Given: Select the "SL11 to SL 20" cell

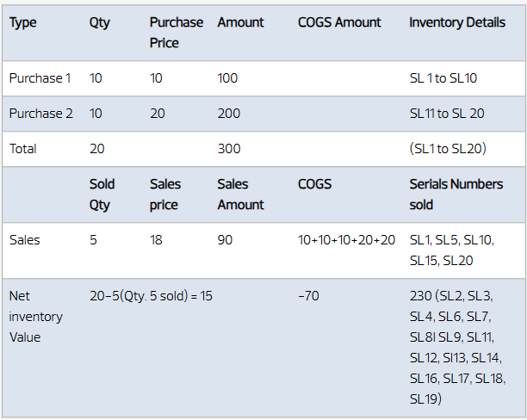Looking at the screenshot, I should click(447, 114).
